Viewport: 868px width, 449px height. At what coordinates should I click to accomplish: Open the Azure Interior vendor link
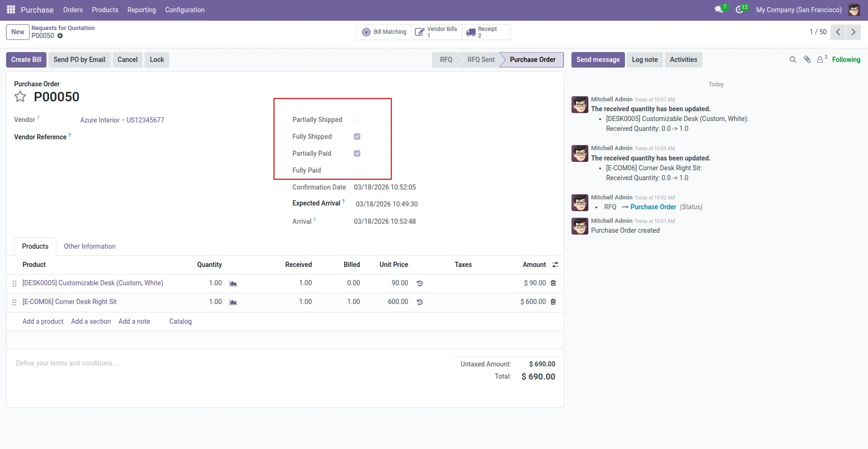click(x=122, y=120)
